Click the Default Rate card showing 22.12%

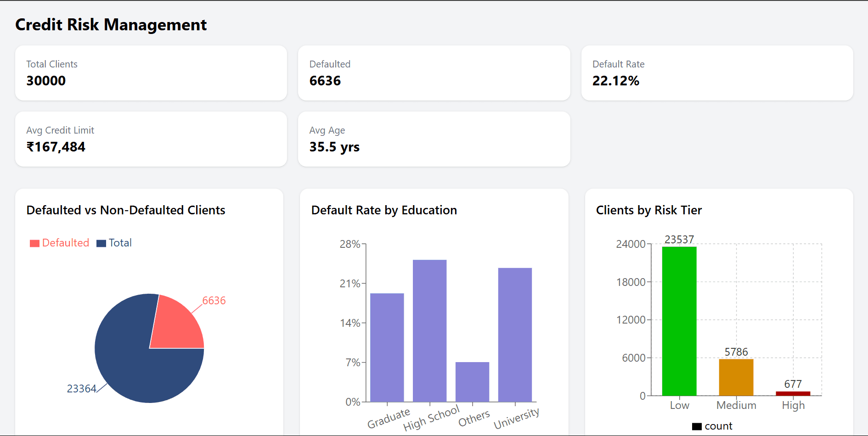coord(717,73)
